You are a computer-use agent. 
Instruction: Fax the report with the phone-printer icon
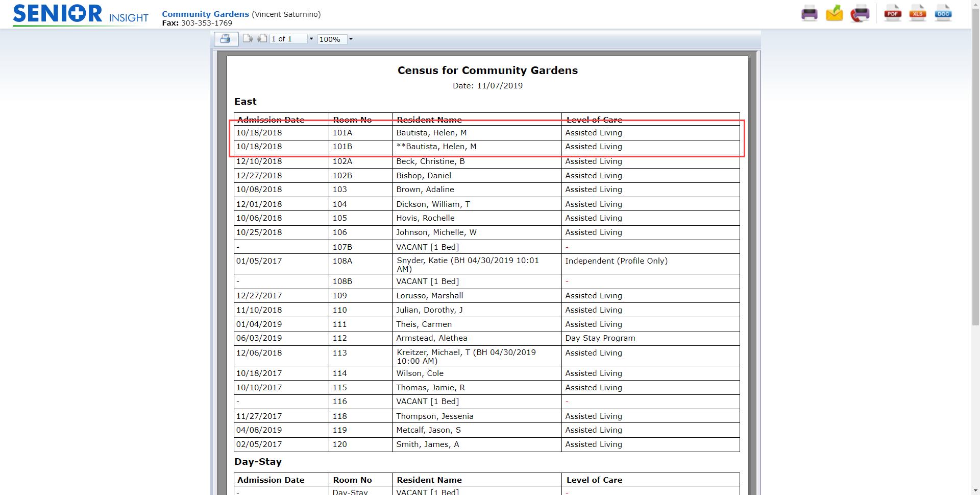tap(860, 13)
